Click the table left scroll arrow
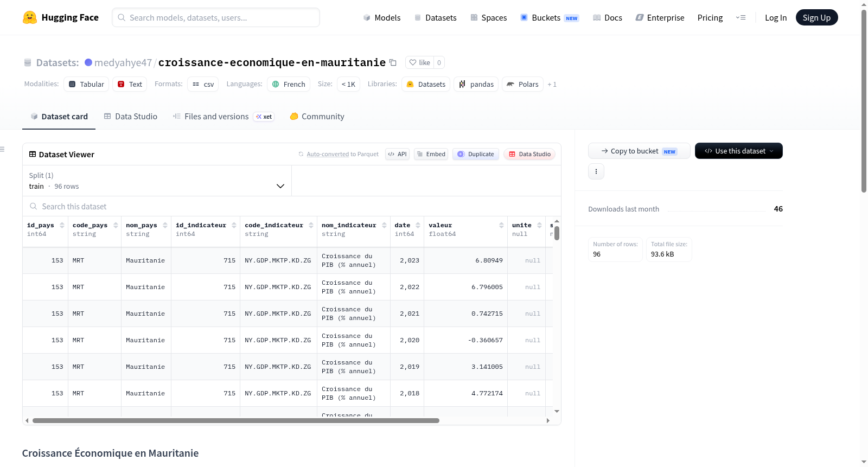868x467 pixels. pyautogui.click(x=27, y=420)
